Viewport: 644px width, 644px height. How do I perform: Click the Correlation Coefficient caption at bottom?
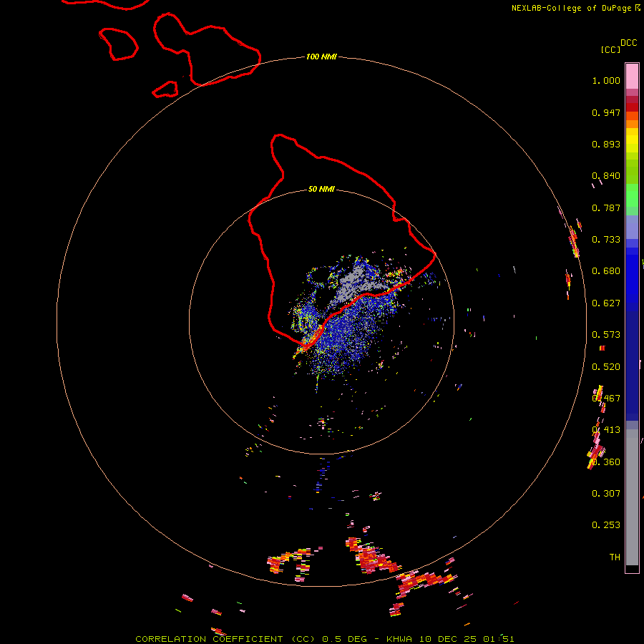(324, 639)
